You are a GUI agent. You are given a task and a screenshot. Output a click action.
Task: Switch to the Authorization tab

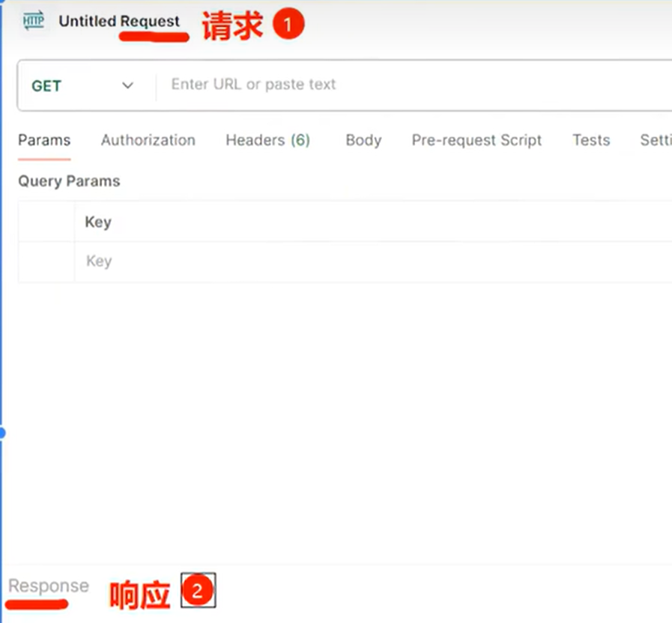[148, 140]
